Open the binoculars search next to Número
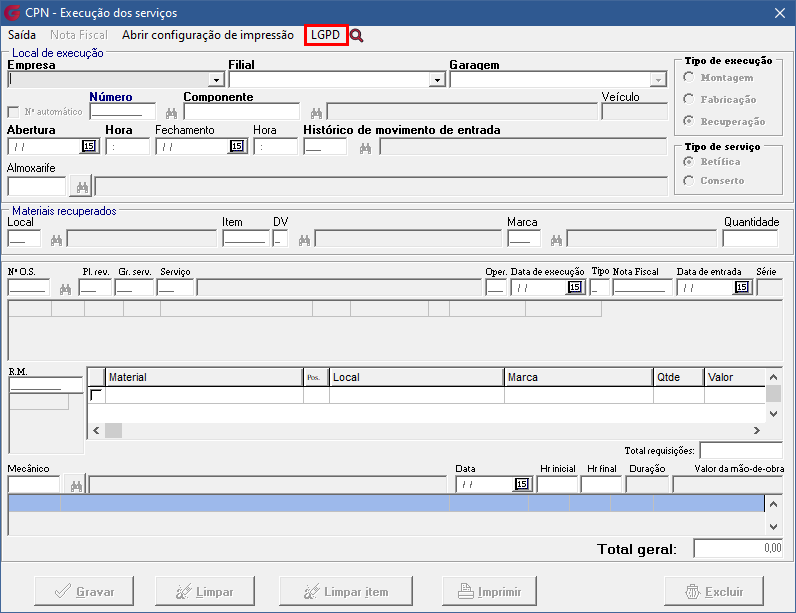 (171, 113)
